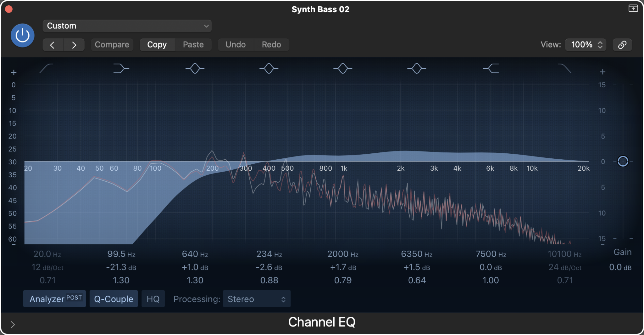Switch to Copy in the Copy/Paste control
This screenshot has height=335, width=644.
click(157, 44)
